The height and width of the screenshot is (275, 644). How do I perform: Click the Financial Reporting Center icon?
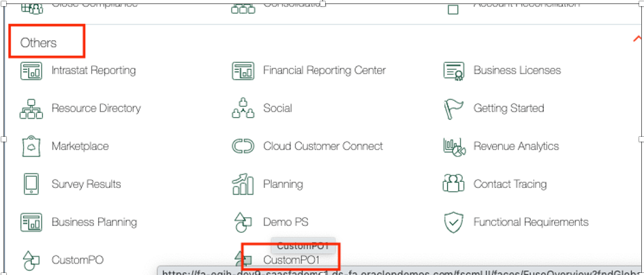(x=243, y=70)
